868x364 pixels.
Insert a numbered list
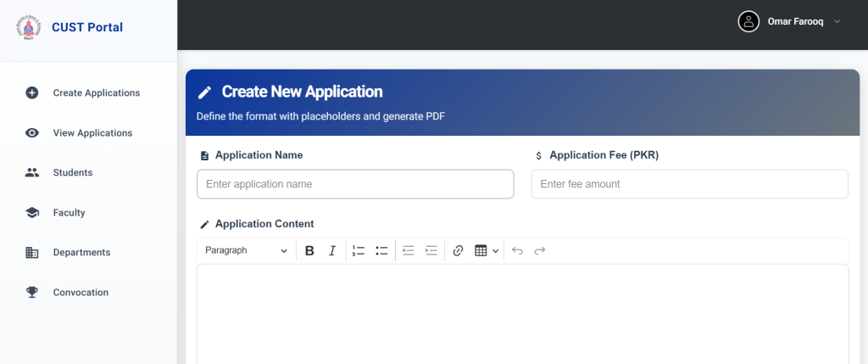359,250
